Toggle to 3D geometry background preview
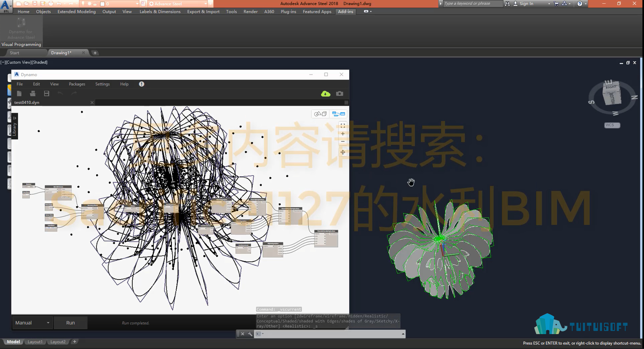This screenshot has height=349, width=644. (x=320, y=114)
